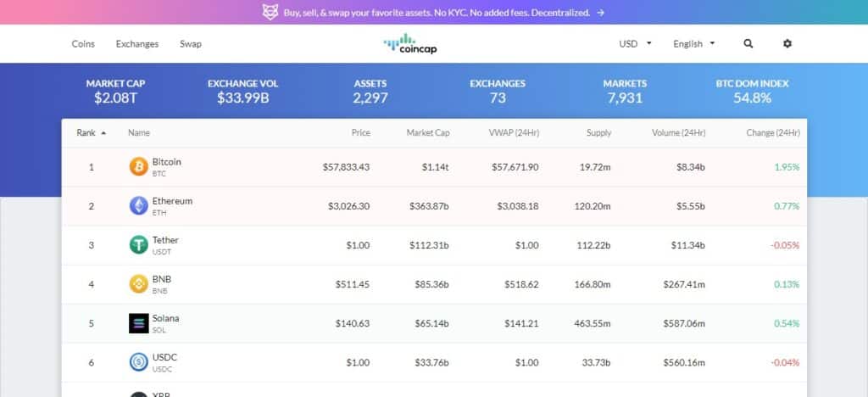
Task: Click the Solana logo icon
Action: (x=138, y=323)
